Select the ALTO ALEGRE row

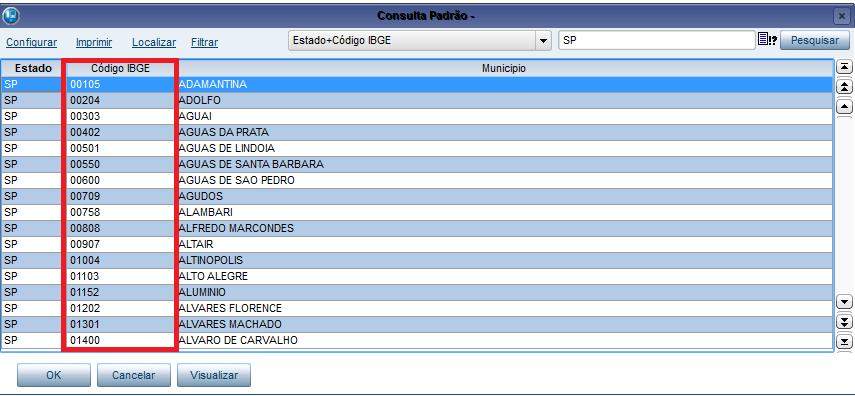[x=417, y=276]
